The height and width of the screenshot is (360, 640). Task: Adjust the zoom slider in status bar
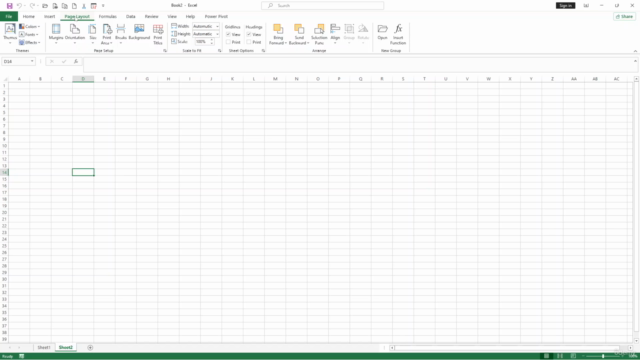[603, 356]
